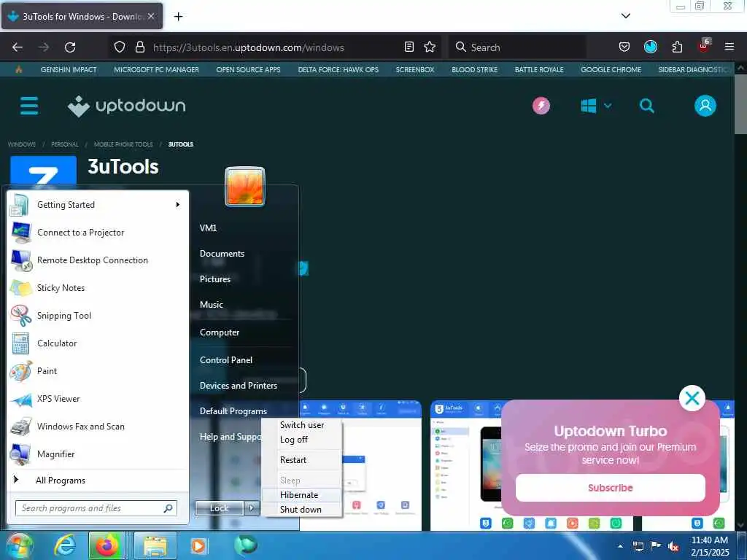
Task: Open uptodown site hamburger menu
Action: coord(29,106)
